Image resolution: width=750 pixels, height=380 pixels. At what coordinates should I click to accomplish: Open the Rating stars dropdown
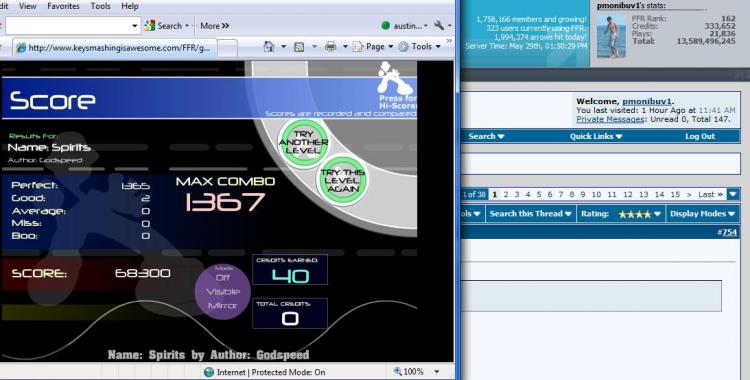pos(621,214)
